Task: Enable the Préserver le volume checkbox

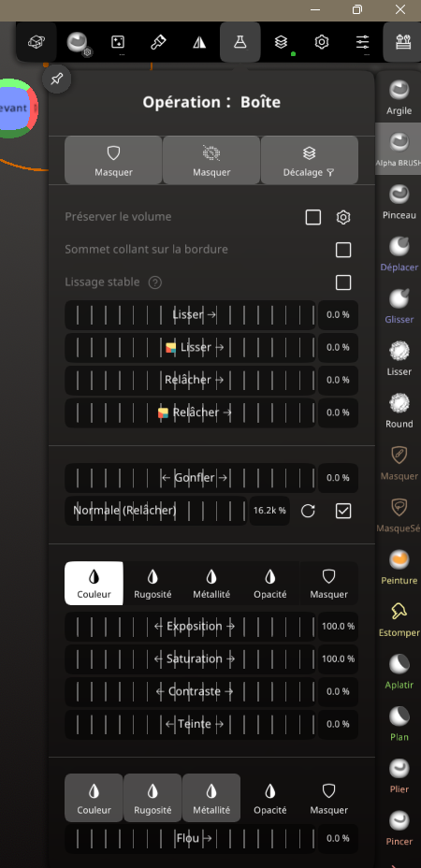Action: point(313,217)
